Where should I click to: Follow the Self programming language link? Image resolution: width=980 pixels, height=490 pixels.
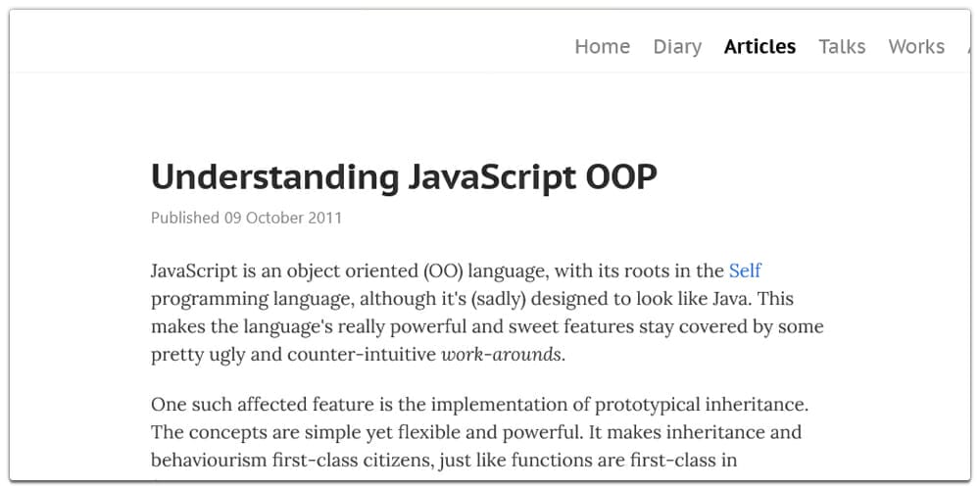click(x=745, y=270)
